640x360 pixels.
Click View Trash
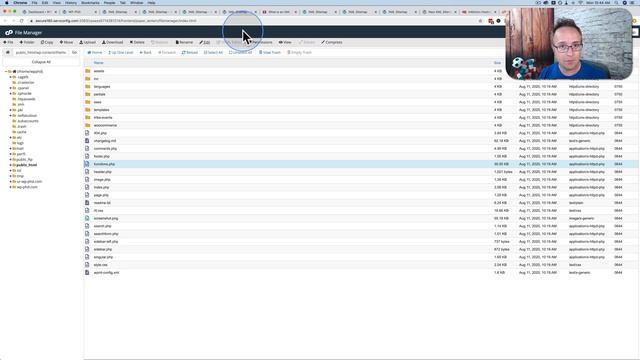coord(270,53)
